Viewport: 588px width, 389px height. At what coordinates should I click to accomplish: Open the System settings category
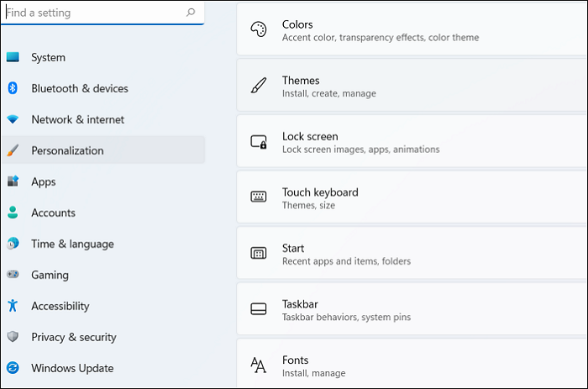pyautogui.click(x=48, y=57)
